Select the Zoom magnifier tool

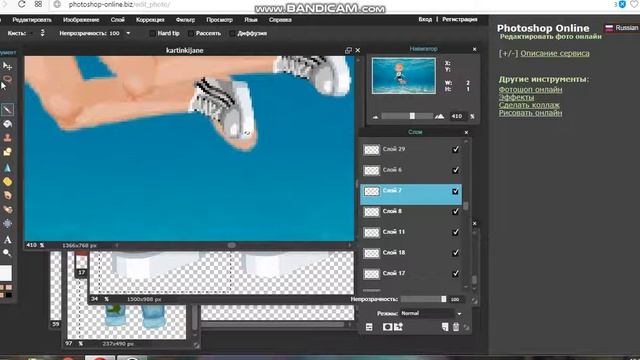point(7,253)
